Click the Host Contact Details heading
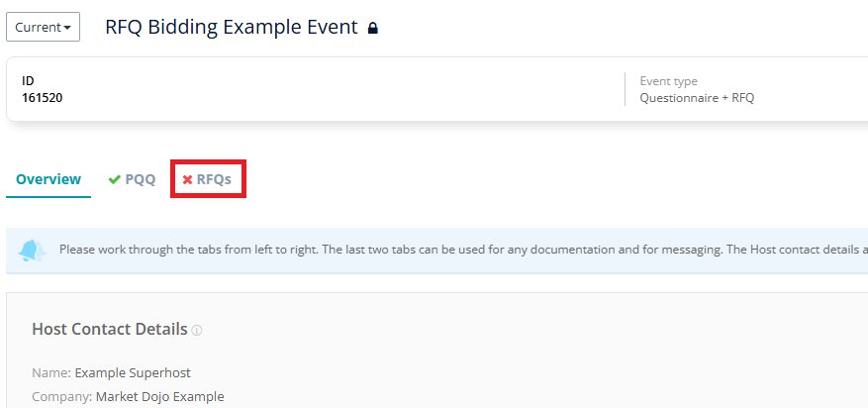 point(110,330)
